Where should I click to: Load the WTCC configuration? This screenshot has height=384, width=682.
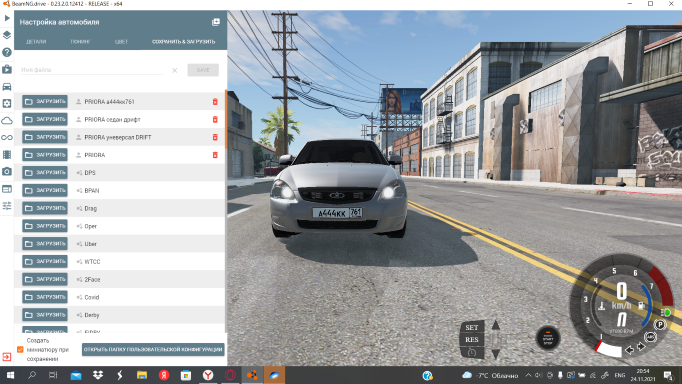pyautogui.click(x=45, y=261)
